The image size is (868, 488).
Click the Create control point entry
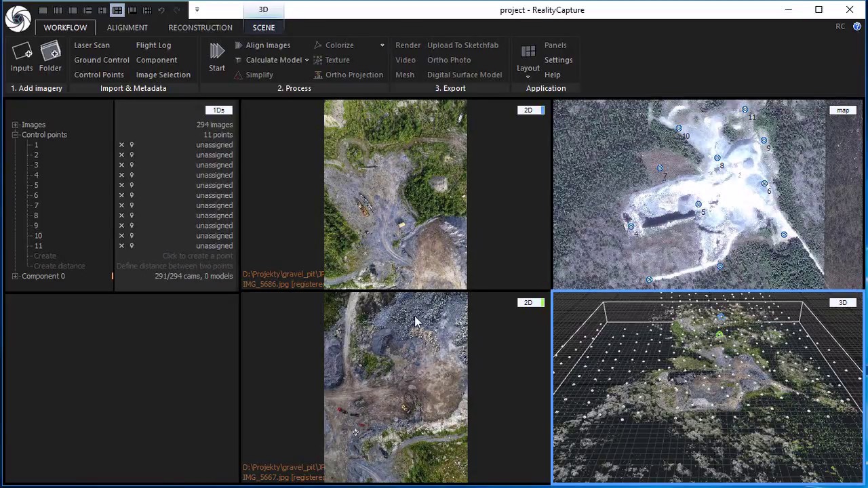pos(45,256)
